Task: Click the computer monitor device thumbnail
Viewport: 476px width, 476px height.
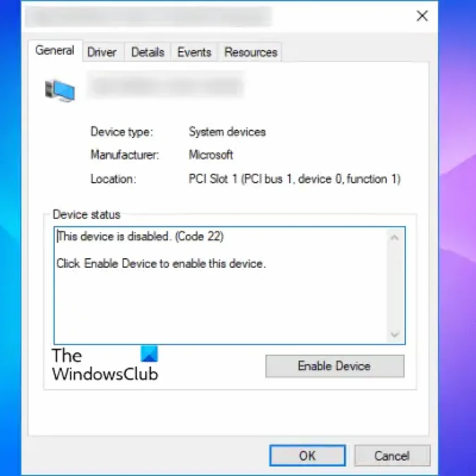Action: 60,89
